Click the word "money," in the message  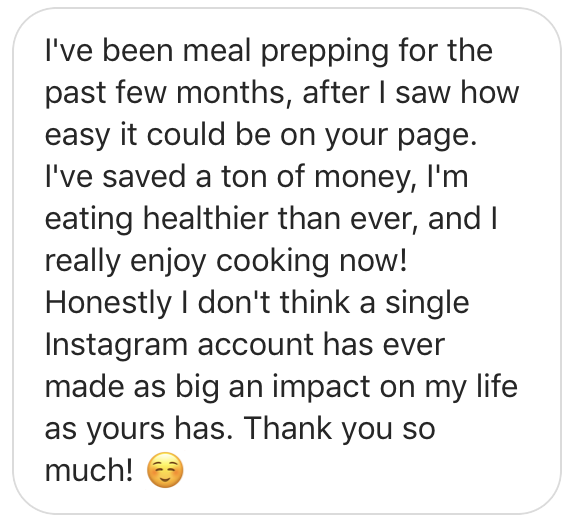coord(366,178)
